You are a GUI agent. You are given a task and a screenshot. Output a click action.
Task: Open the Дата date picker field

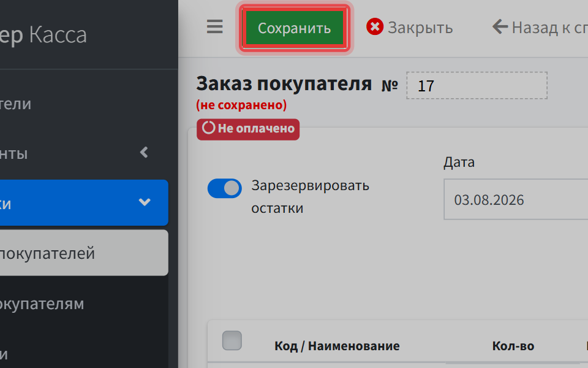[x=516, y=199]
